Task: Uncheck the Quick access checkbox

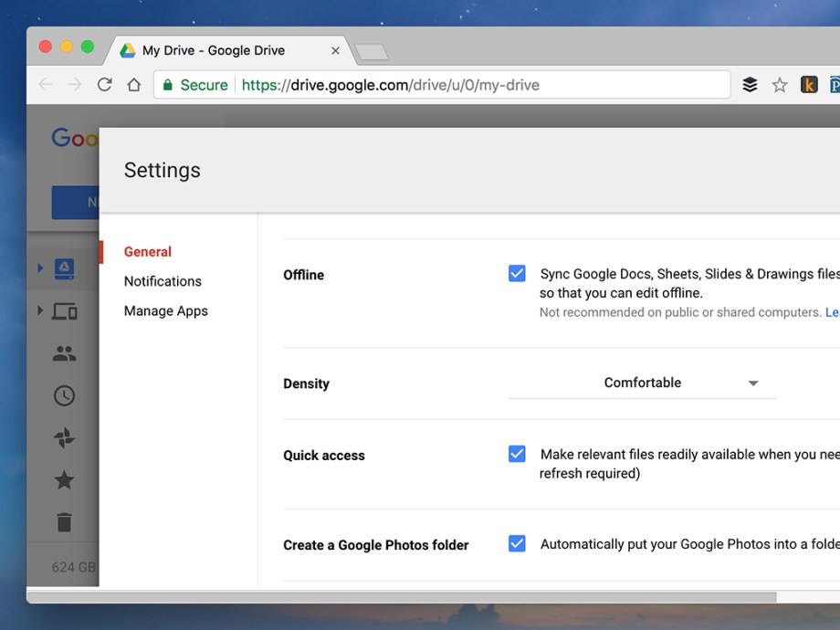Action: coord(517,454)
